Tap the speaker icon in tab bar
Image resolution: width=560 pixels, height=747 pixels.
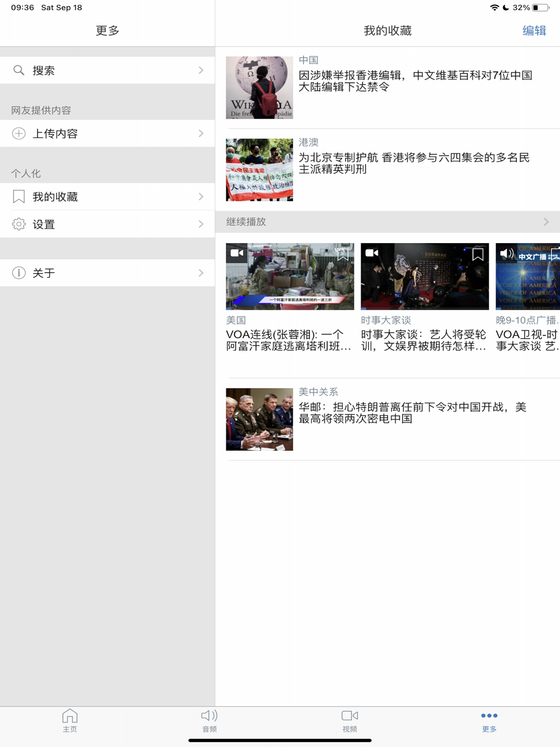209,716
